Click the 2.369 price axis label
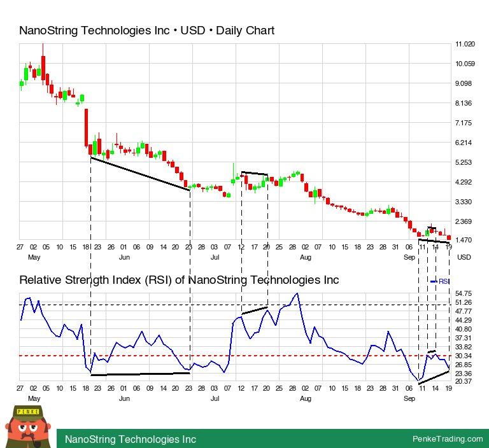Screen dimensions: 489x448 point(464,221)
